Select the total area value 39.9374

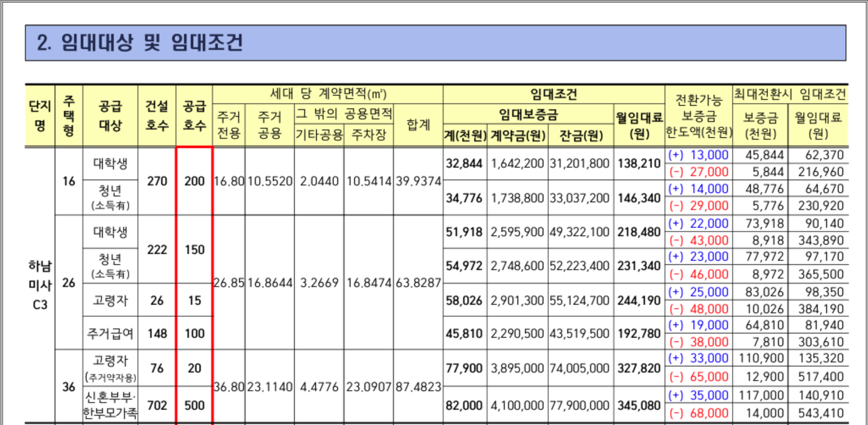point(418,181)
